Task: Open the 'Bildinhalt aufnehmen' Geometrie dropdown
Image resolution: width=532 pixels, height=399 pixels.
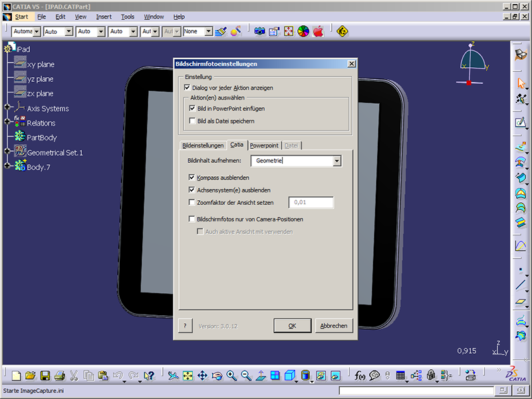Action: point(336,161)
